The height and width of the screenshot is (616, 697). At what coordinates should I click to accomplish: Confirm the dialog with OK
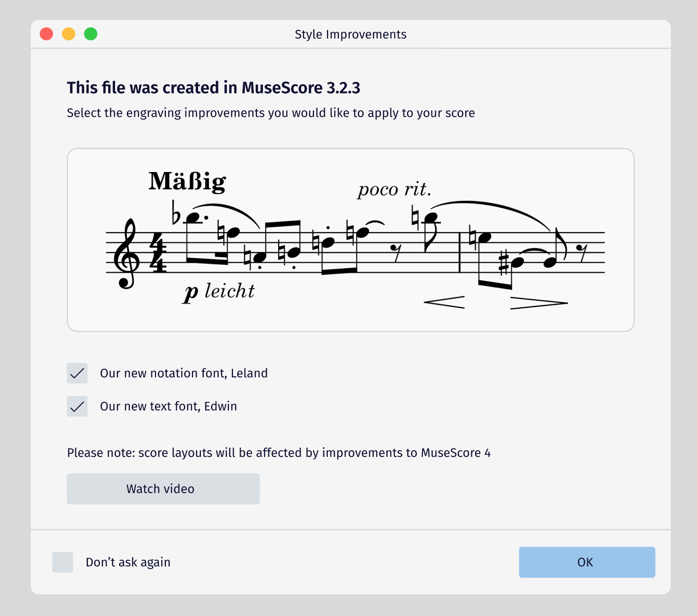[586, 562]
